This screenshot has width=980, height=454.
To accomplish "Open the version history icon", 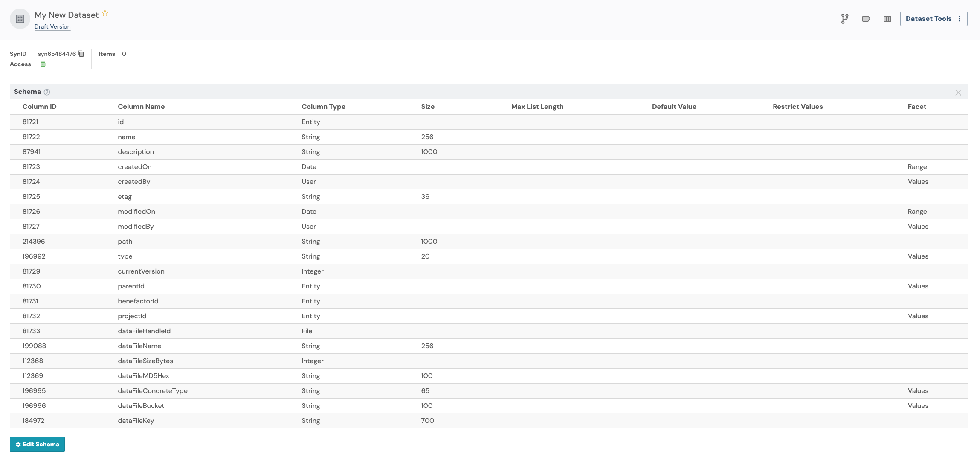I will pos(845,18).
